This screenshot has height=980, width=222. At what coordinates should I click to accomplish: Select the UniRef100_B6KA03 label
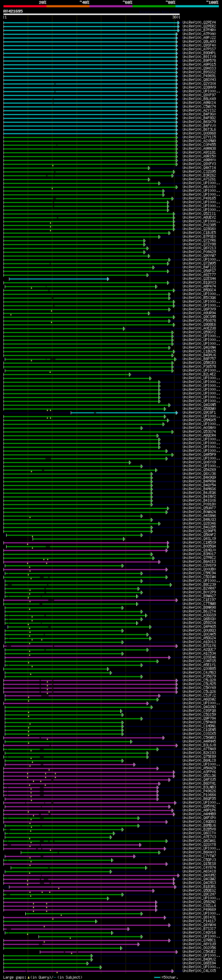[199, 852]
